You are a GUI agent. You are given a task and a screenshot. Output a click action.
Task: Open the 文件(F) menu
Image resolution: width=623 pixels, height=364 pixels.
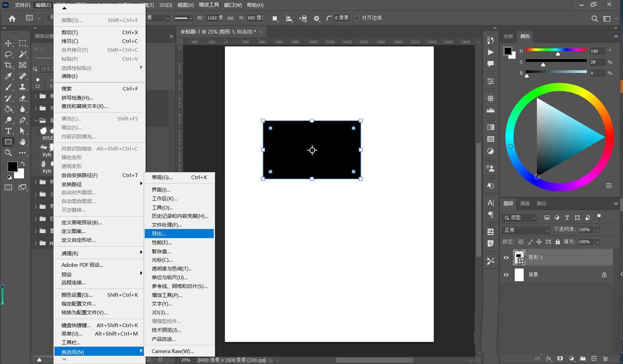22,5
